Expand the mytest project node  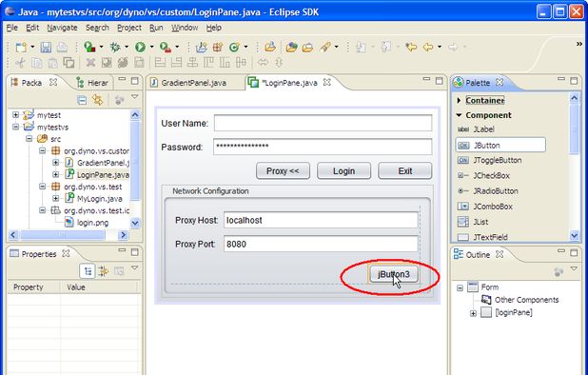(16, 115)
